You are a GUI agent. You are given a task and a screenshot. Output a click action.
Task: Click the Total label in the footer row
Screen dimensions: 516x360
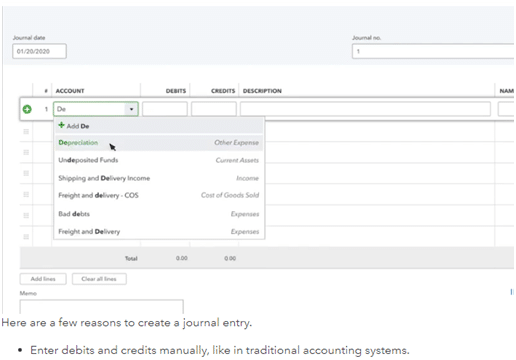pyautogui.click(x=131, y=258)
